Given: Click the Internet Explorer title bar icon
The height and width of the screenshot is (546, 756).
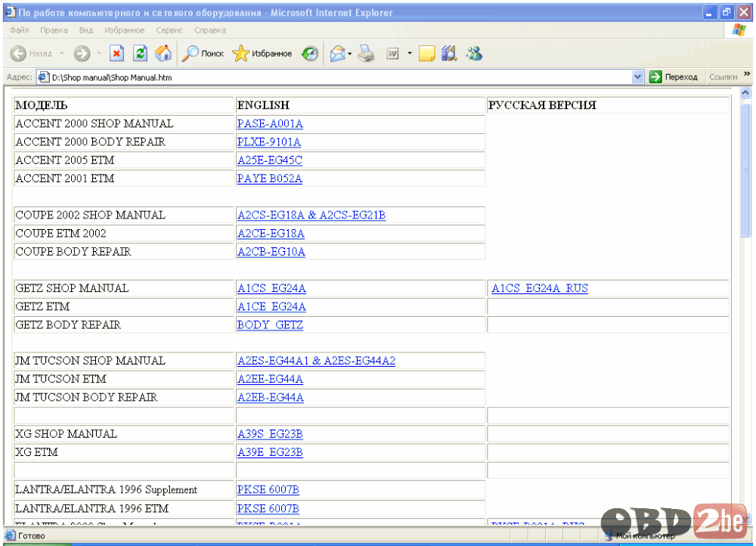Looking at the screenshot, I should click(10, 12).
